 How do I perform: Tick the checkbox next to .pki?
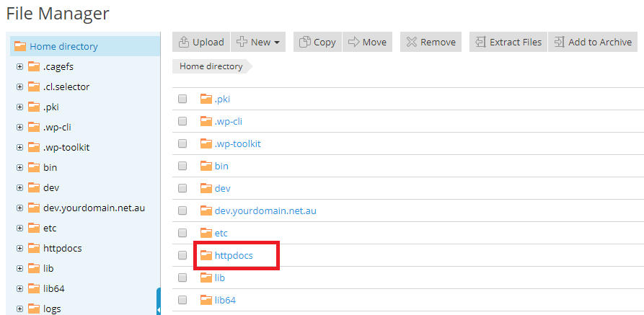point(182,99)
